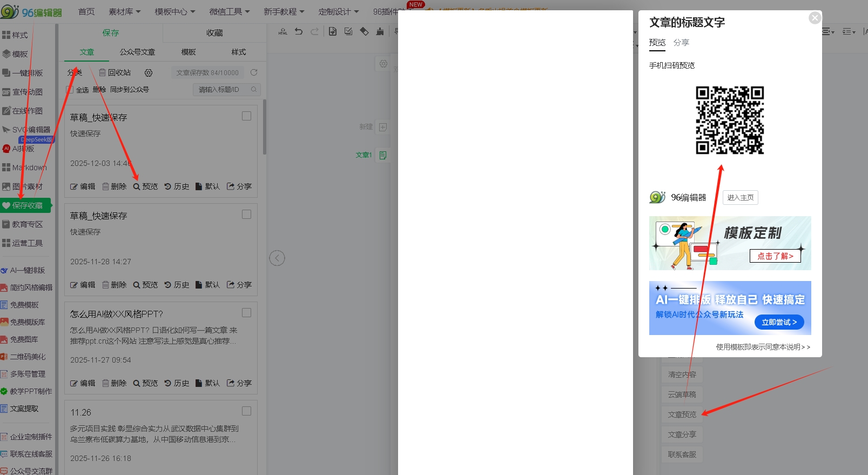Viewport: 868px width, 475px height.
Task: Switch to the 公众号文章 tab
Action: click(137, 52)
